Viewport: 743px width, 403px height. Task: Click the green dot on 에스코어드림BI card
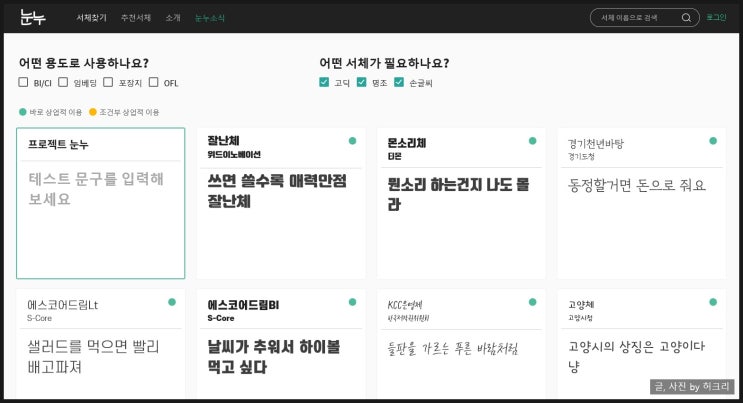(x=352, y=302)
